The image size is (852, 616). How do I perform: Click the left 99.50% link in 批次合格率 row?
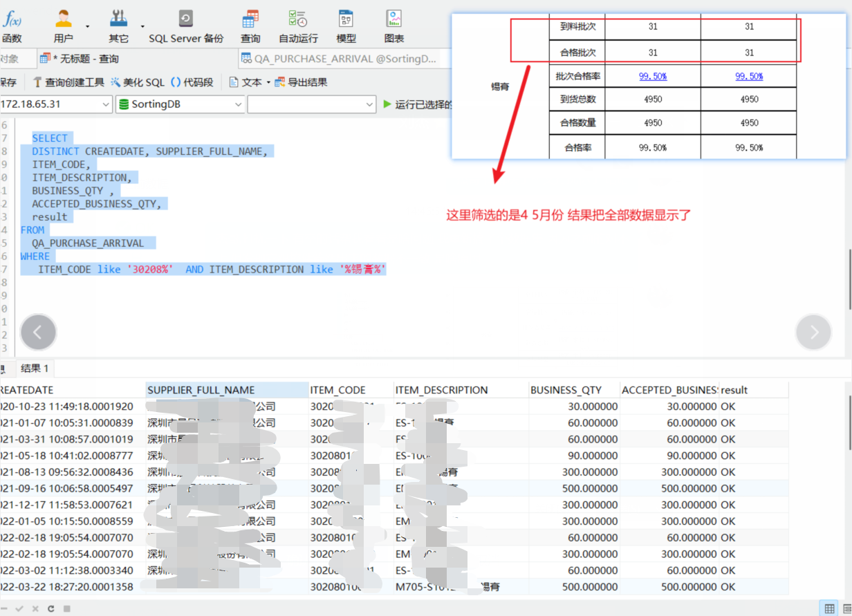pos(652,76)
